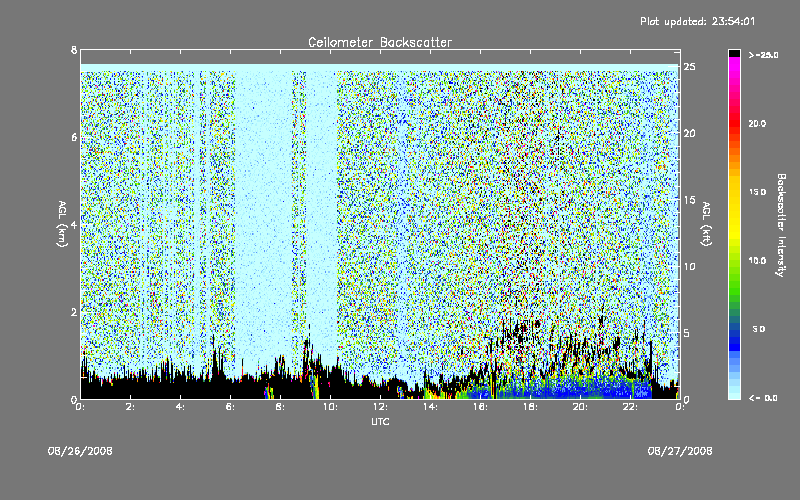The width and height of the screenshot is (800, 500).
Task: Select the '2:' hour tick label
Action: click(x=130, y=407)
